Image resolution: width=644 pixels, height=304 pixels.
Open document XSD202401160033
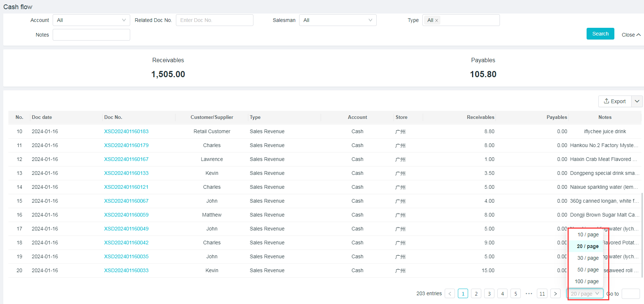tap(126, 270)
